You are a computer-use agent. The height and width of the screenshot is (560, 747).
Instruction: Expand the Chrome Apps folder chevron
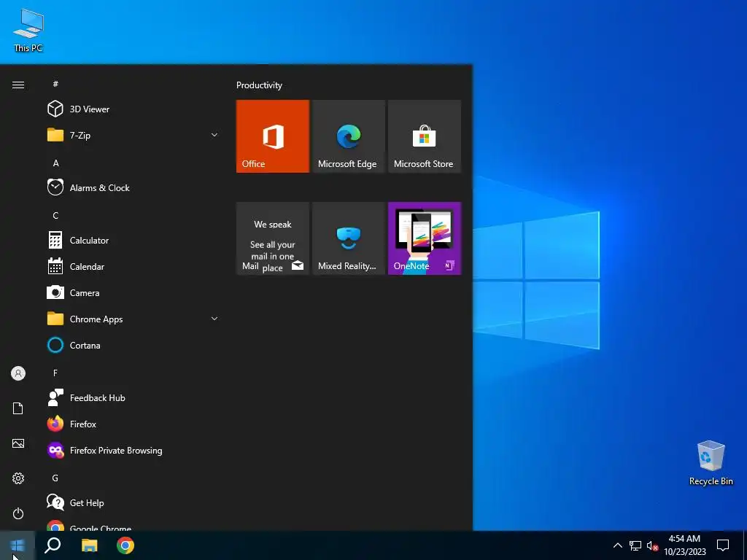click(214, 319)
